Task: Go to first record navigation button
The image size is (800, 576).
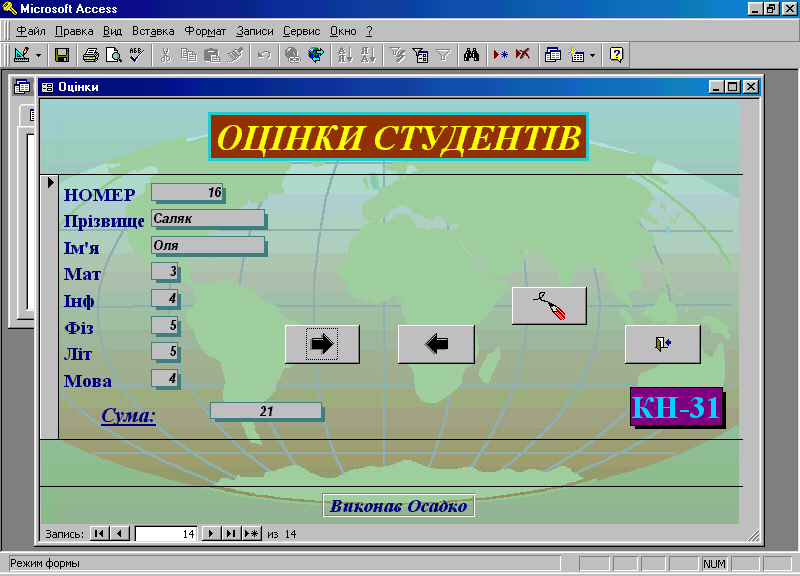Action: pos(99,534)
